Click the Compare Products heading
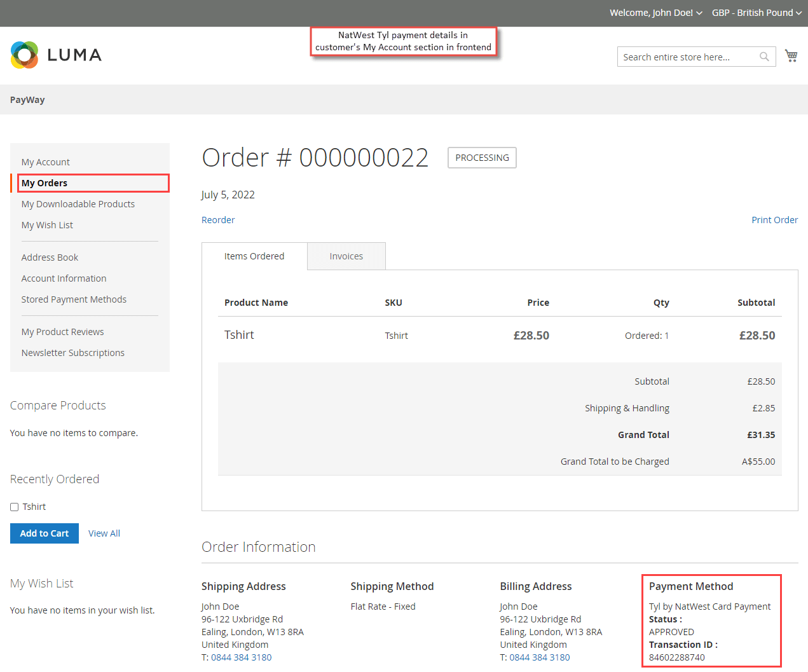The width and height of the screenshot is (808, 672). point(58,406)
